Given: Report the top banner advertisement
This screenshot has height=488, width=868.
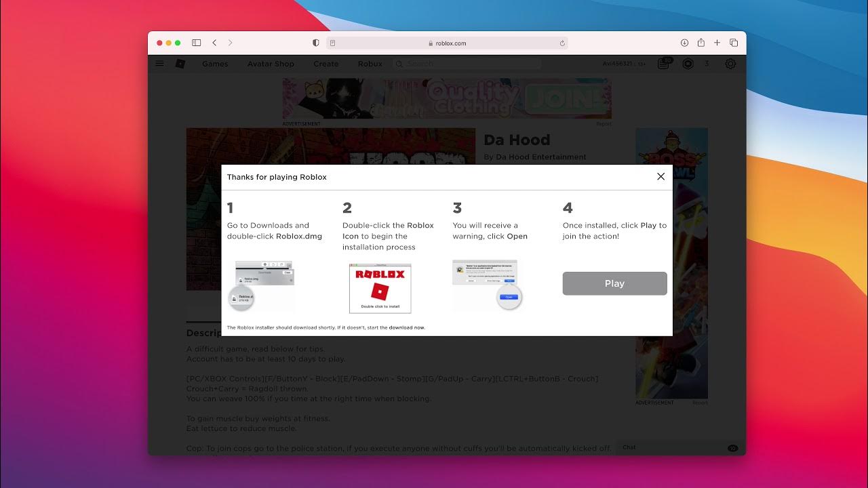Looking at the screenshot, I should coord(604,124).
